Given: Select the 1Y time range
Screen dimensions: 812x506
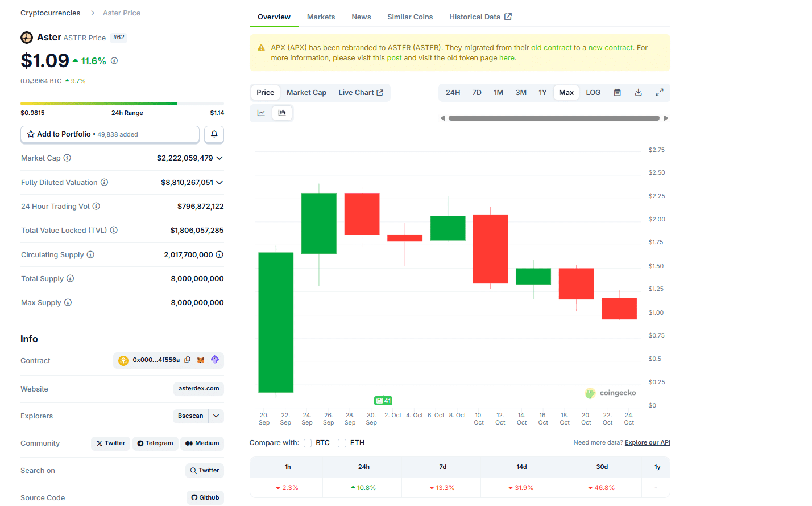Looking at the screenshot, I should [x=542, y=92].
